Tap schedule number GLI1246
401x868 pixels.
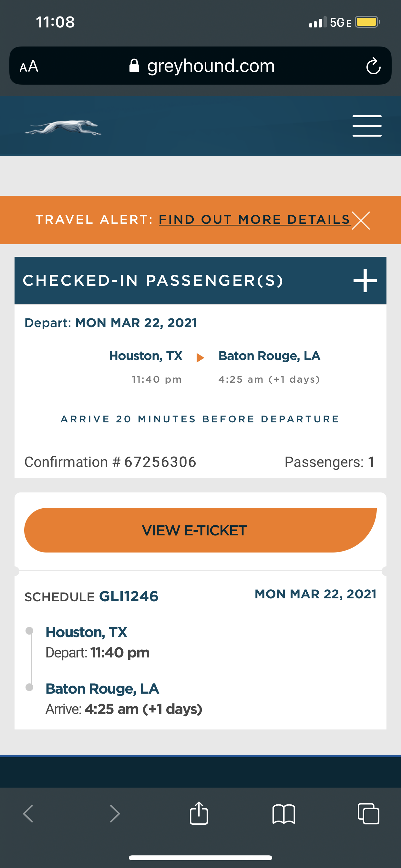[x=129, y=596]
